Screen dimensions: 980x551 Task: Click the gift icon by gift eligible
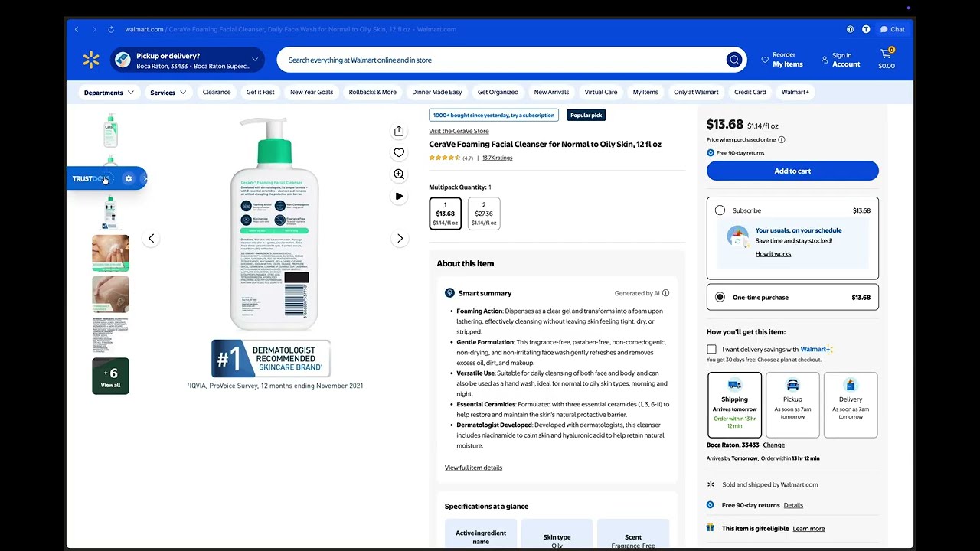click(710, 527)
